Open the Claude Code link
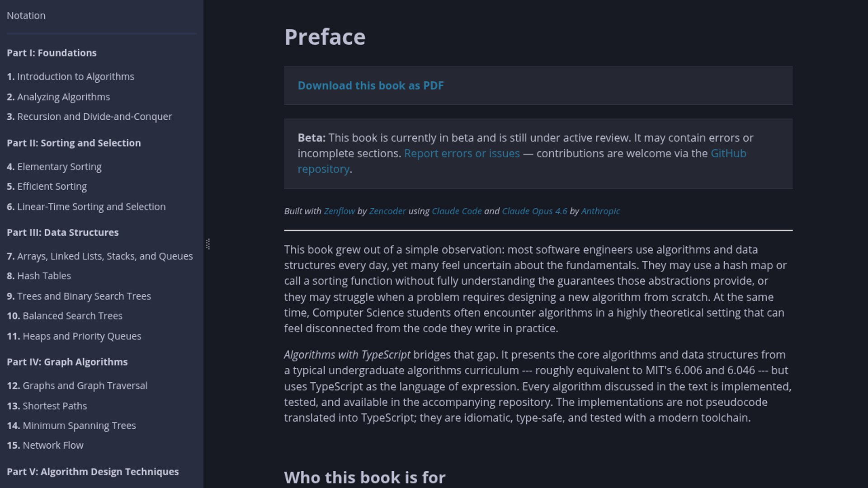This screenshot has height=488, width=868. (x=457, y=211)
